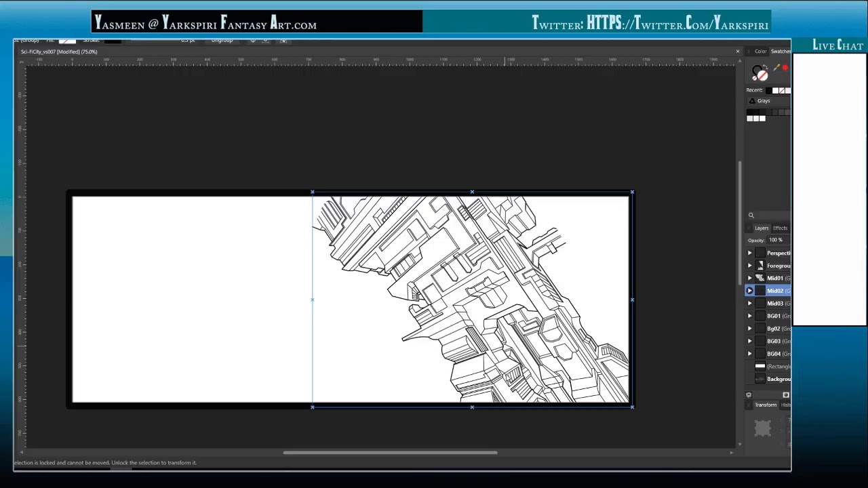Select the Perspective layer
868x488 pixels.
[768, 253]
